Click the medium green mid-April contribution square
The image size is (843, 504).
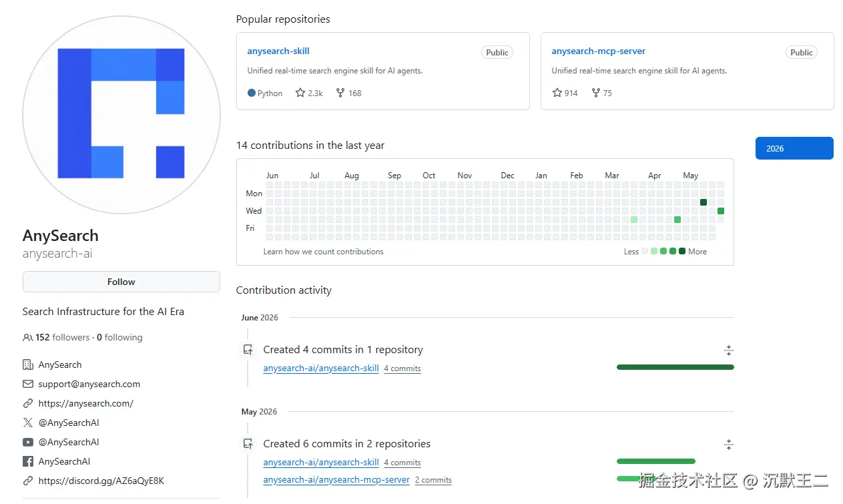click(x=677, y=220)
